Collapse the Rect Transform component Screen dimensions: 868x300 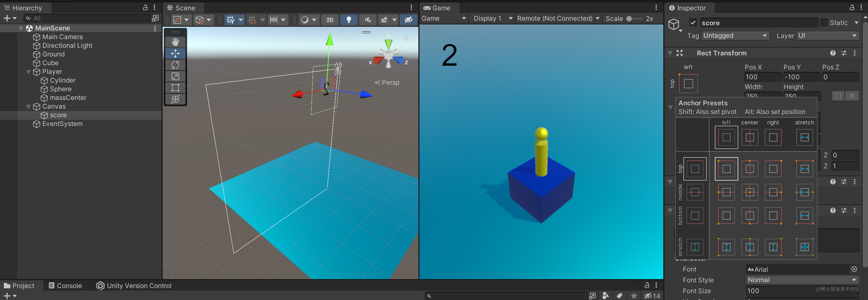[x=670, y=53]
